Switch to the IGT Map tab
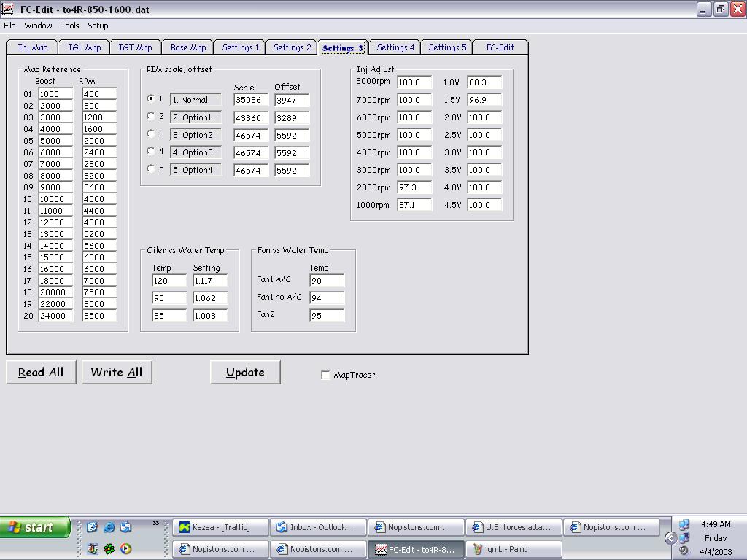 (135, 47)
